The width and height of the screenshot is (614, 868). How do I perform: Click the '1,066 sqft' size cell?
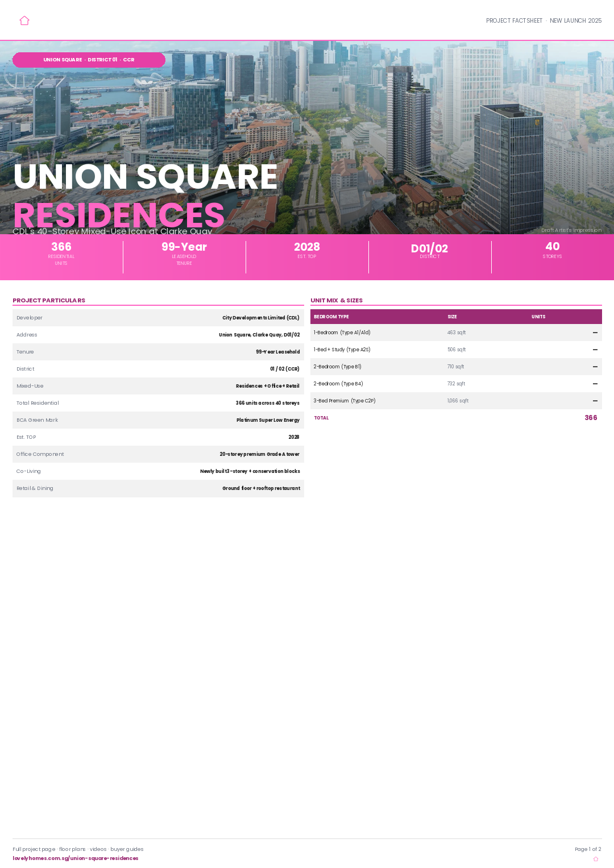click(458, 401)
